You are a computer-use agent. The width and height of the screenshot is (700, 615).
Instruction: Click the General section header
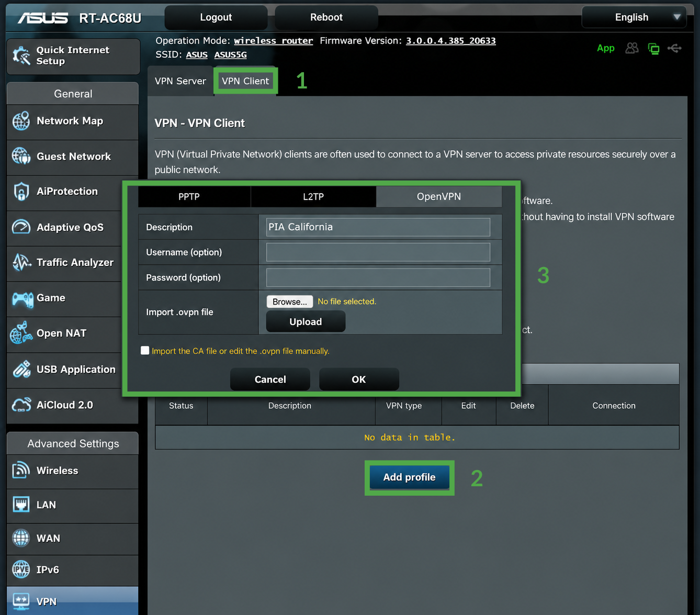coord(73,94)
